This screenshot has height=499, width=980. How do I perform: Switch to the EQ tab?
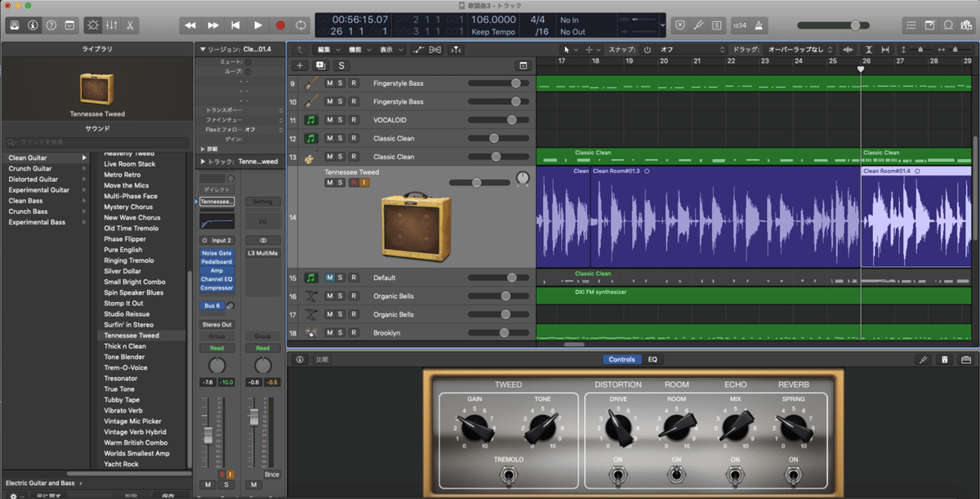pos(653,359)
